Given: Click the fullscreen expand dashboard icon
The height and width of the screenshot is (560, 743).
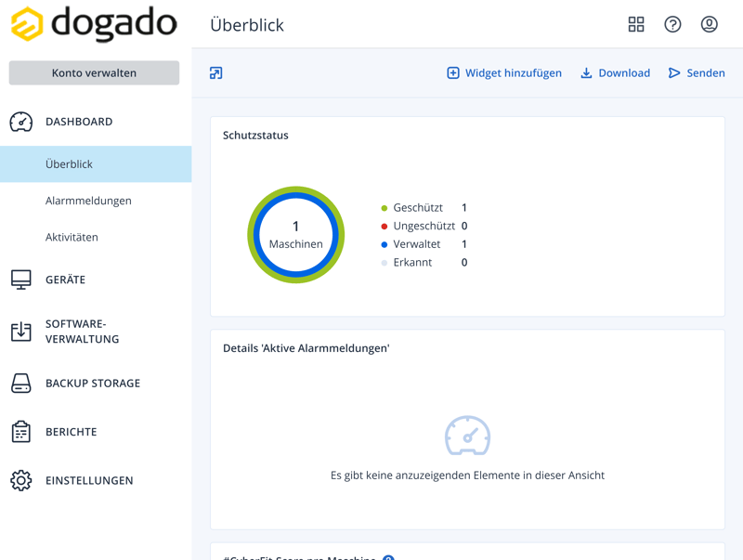Looking at the screenshot, I should click(x=216, y=73).
